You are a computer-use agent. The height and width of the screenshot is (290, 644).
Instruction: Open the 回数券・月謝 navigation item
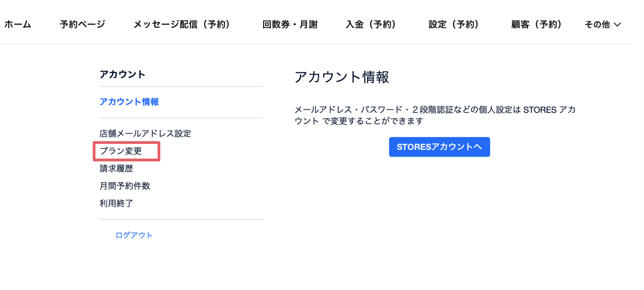pos(290,25)
